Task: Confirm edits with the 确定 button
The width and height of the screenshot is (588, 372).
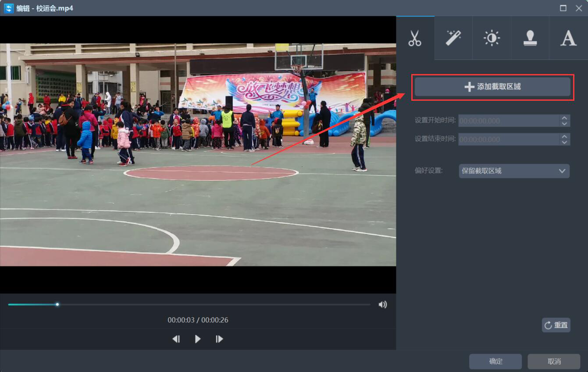Action: (495, 361)
